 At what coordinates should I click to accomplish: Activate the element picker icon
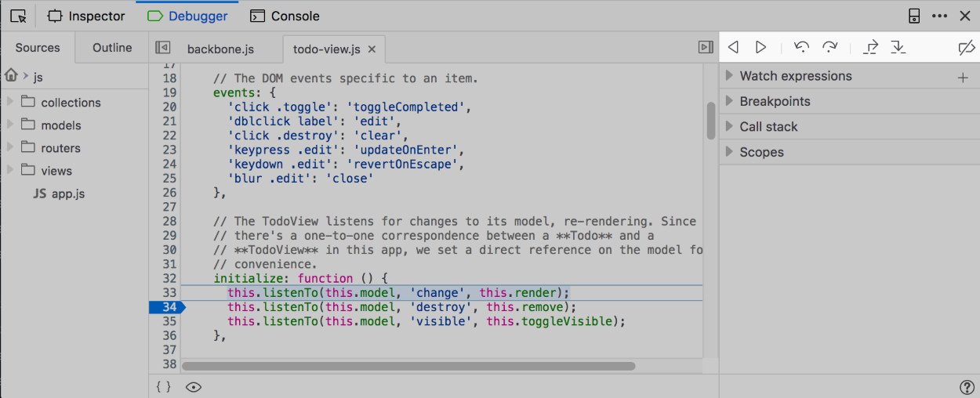[x=19, y=16]
